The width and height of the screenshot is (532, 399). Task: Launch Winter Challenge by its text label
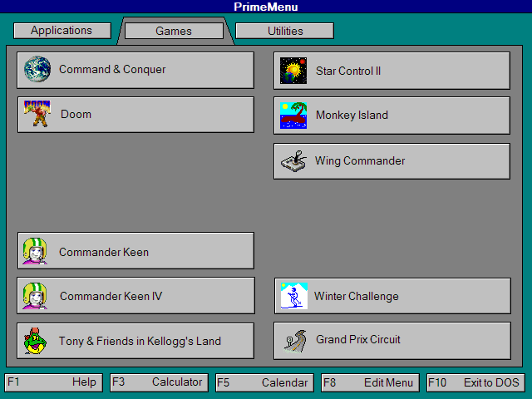click(x=357, y=296)
